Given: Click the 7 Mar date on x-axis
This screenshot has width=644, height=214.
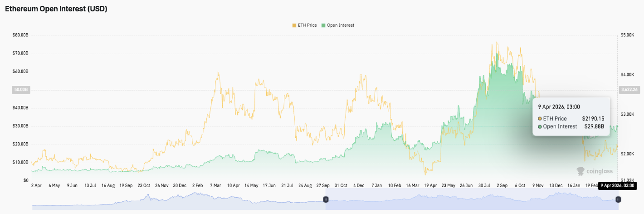Looking at the screenshot, I should click(x=215, y=185).
